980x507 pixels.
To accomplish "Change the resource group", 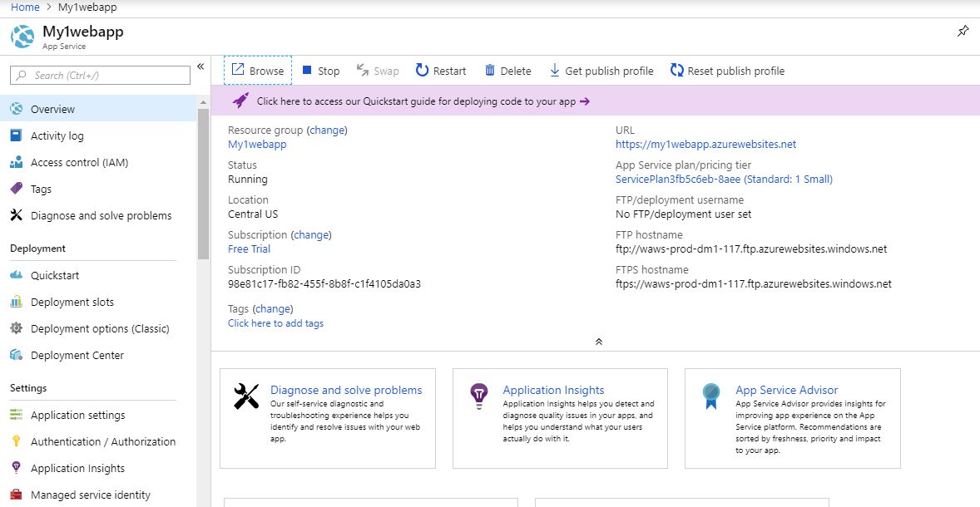I will [x=327, y=130].
